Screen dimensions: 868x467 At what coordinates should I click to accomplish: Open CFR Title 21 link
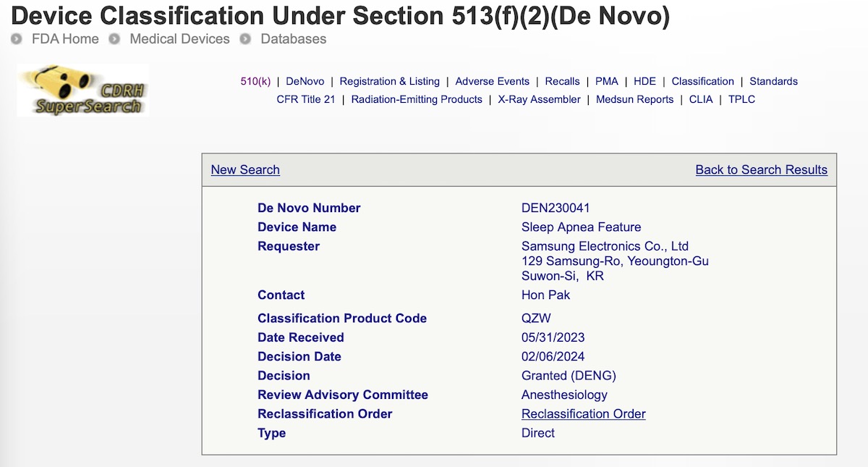(306, 99)
